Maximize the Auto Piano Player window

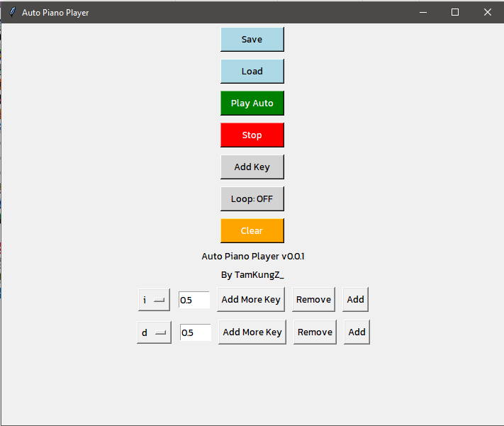pyautogui.click(x=455, y=12)
